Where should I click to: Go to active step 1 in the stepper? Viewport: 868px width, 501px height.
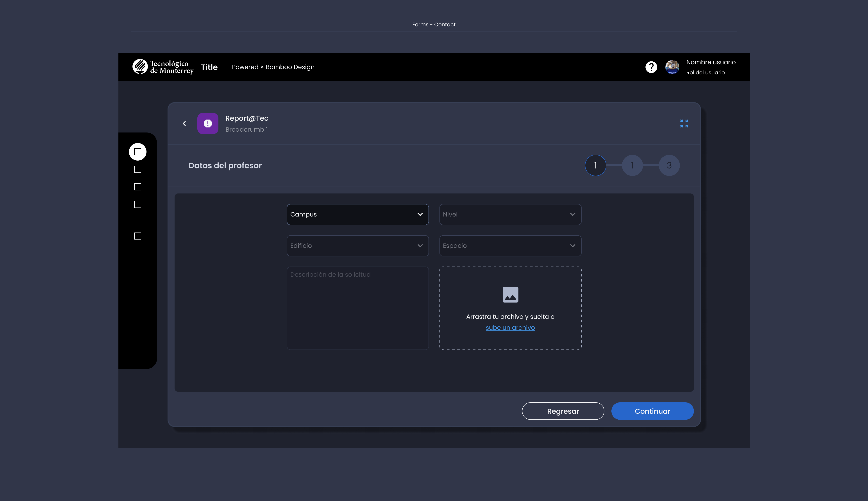(595, 166)
